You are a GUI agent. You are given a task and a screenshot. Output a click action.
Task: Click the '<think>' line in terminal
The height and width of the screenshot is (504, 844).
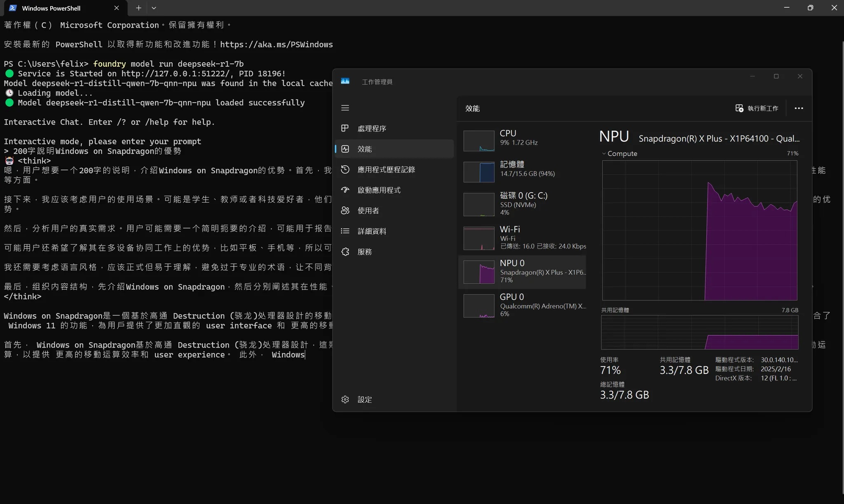[34, 161]
